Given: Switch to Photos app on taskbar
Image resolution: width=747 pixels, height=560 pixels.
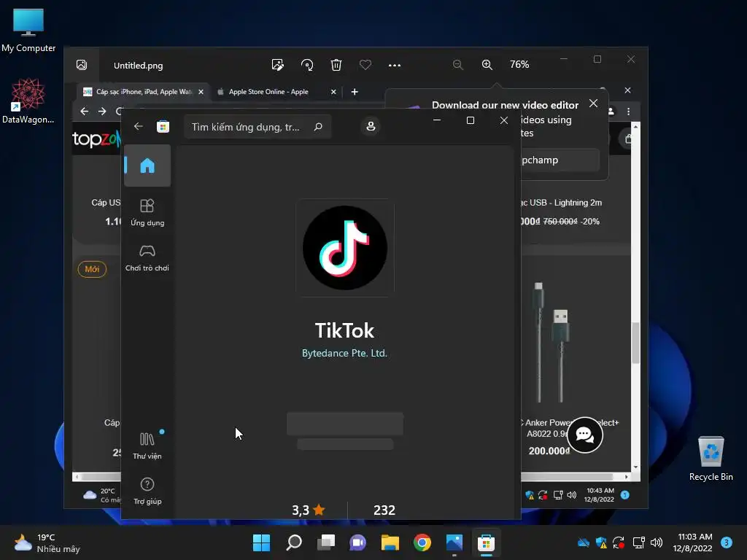Looking at the screenshot, I should pos(454,542).
